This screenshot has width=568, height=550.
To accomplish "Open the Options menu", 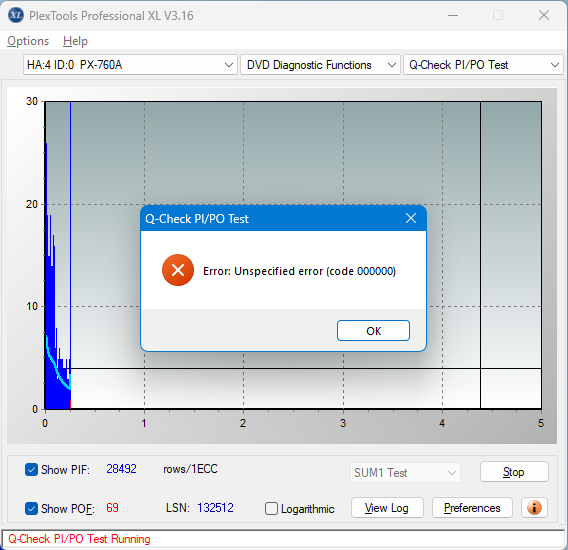I will tap(28, 41).
